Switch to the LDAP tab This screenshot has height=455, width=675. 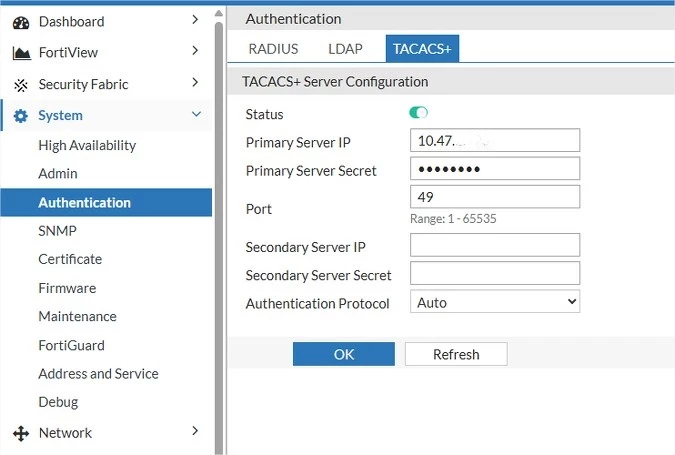tap(345, 49)
